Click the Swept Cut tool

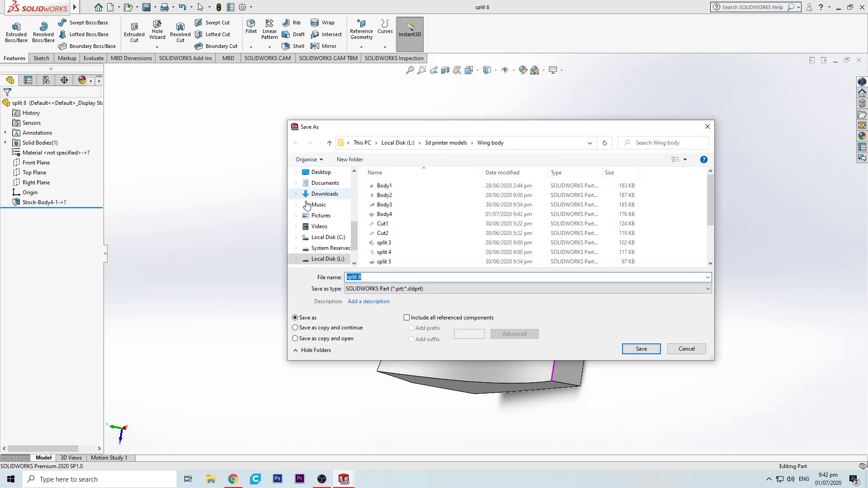pos(212,23)
